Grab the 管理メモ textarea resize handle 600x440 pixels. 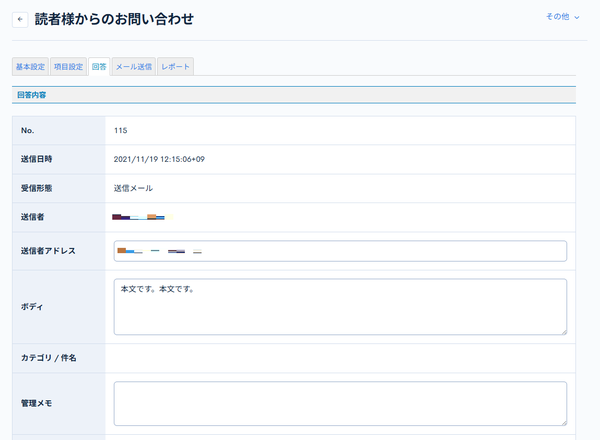pyautogui.click(x=564, y=423)
